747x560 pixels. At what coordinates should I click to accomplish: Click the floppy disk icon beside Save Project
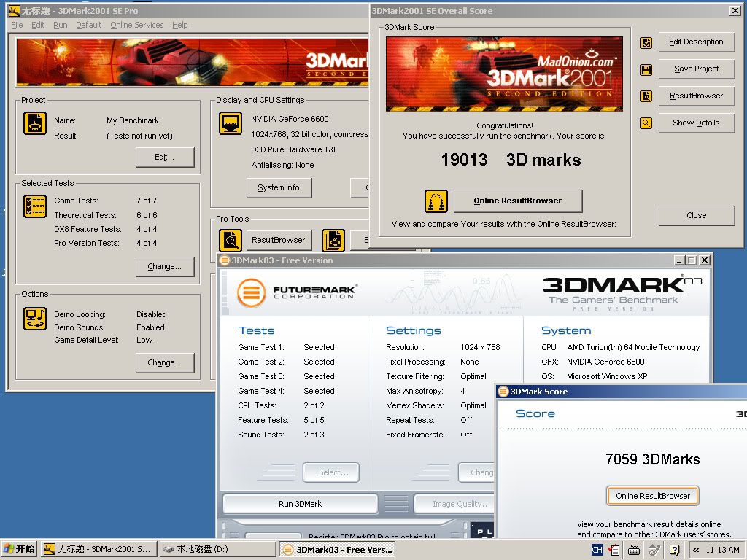tap(646, 70)
